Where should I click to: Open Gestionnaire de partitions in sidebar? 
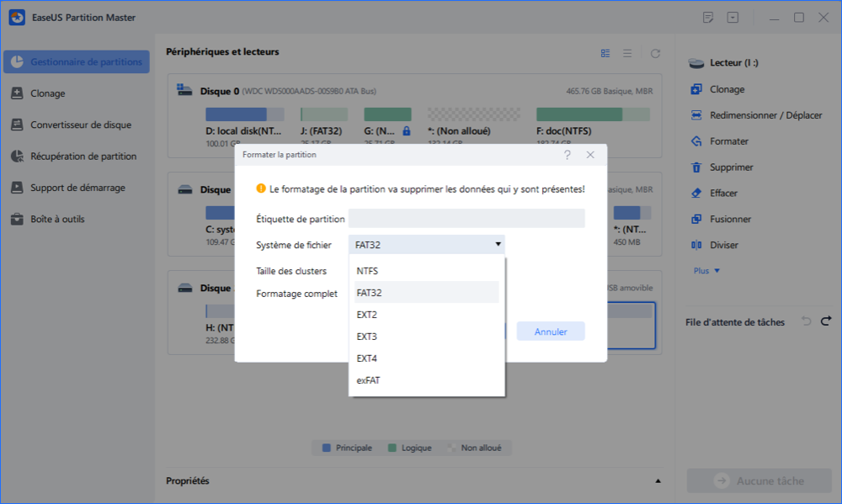click(x=77, y=61)
